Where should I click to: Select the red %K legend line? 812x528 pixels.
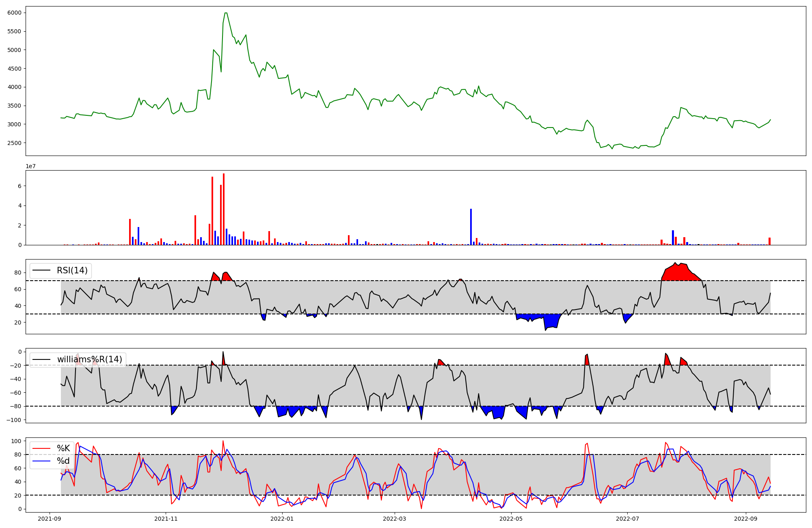[41, 448]
